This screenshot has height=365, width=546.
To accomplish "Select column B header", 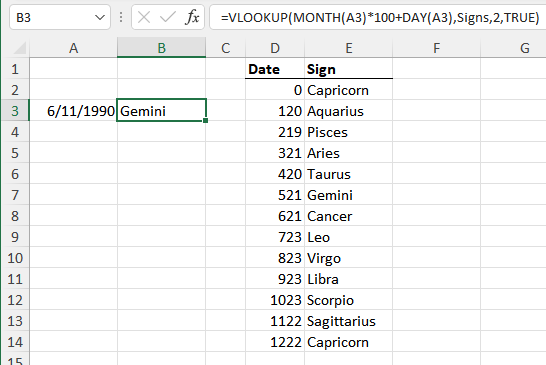I will point(162,48).
